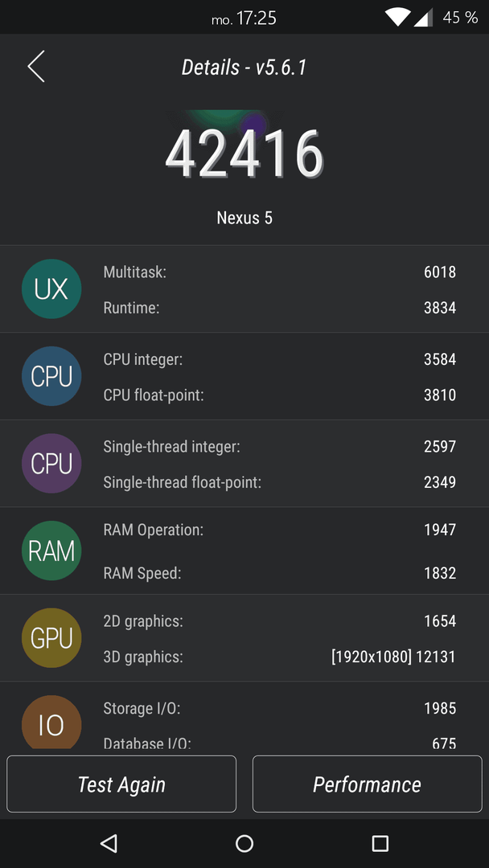The image size is (489, 868).
Task: Tap the purple CPU single-thread icon
Action: point(51,464)
